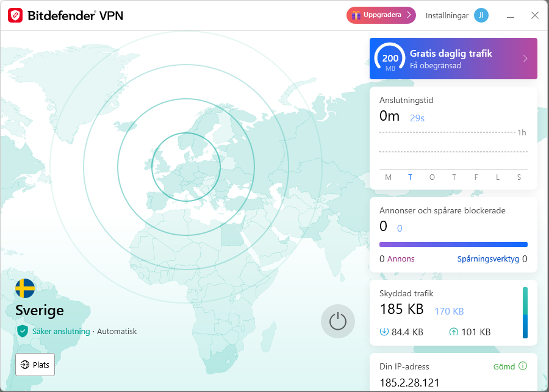Screen dimensions: 549x392
Task: Click the green checkmark beside Säker anslutning
Action: (x=22, y=332)
